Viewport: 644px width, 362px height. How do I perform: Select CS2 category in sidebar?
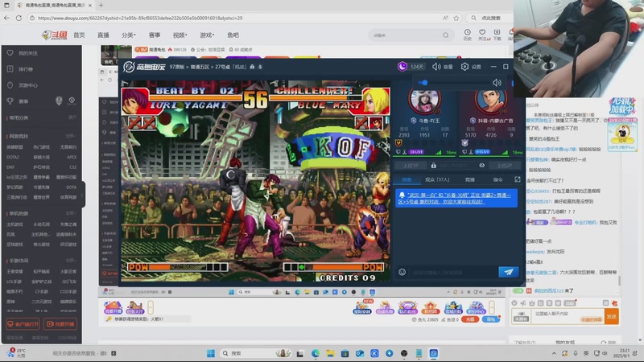pyautogui.click(x=72, y=167)
